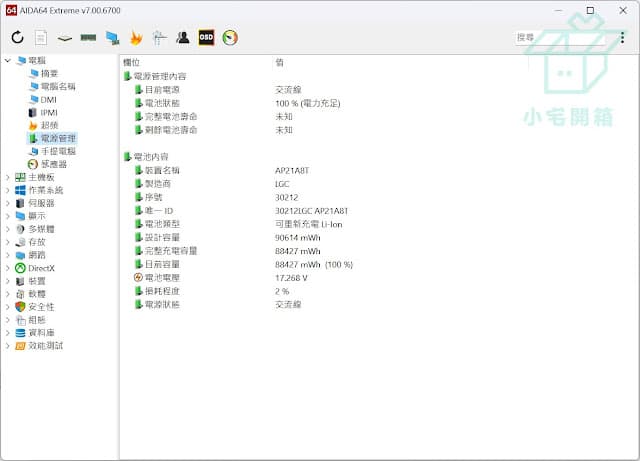Expand the 顯示 node chevron
Image resolution: width=640 pixels, height=461 pixels.
(7, 216)
